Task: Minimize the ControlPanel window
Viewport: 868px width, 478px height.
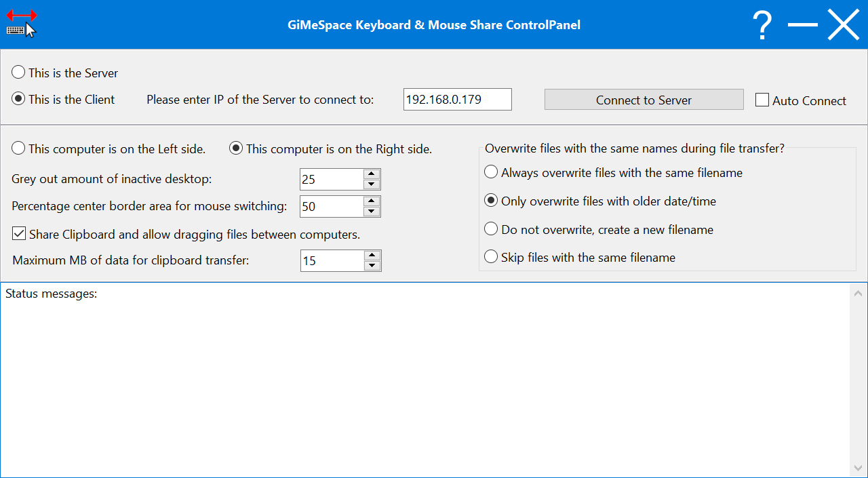Action: point(803,25)
